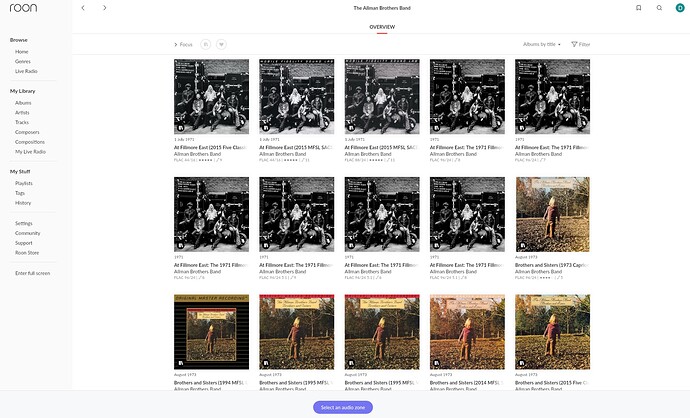Open the Roon Store link
The image size is (690, 418).
(27, 253)
